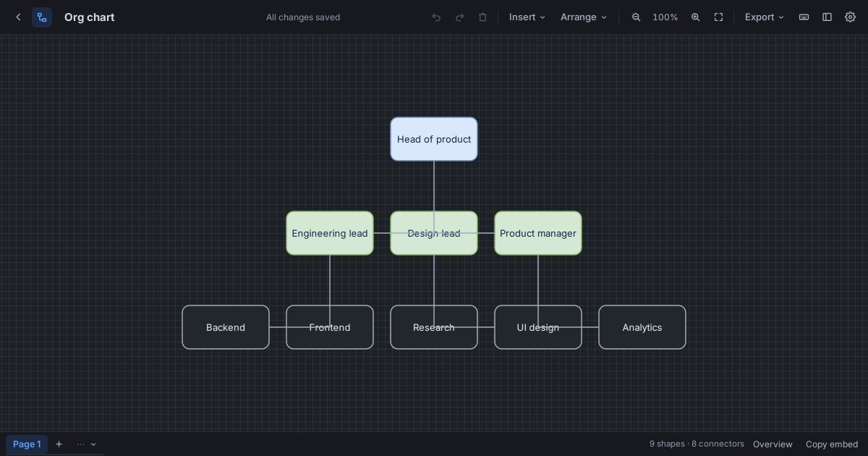Click the diagram app logo icon
This screenshot has width=868, height=456.
tap(42, 17)
